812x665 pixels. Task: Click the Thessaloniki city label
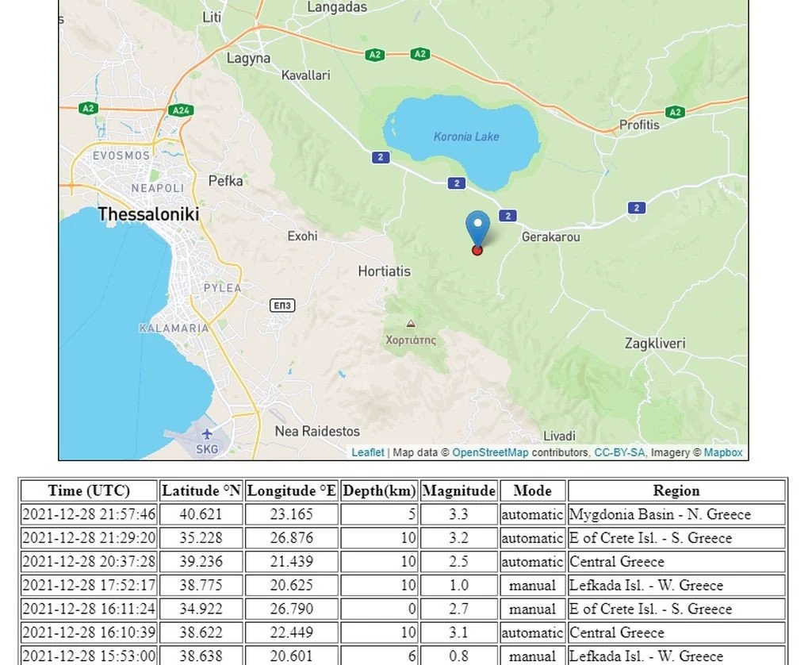148,214
